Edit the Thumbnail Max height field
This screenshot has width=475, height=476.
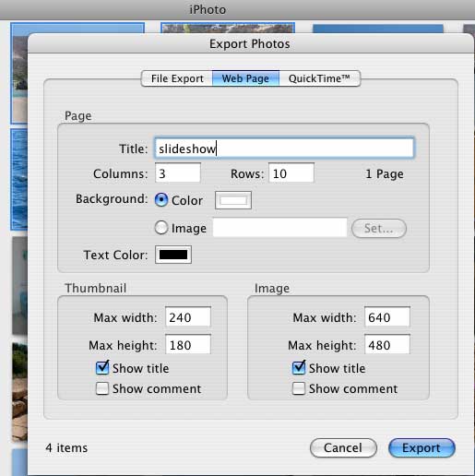pyautogui.click(x=188, y=345)
